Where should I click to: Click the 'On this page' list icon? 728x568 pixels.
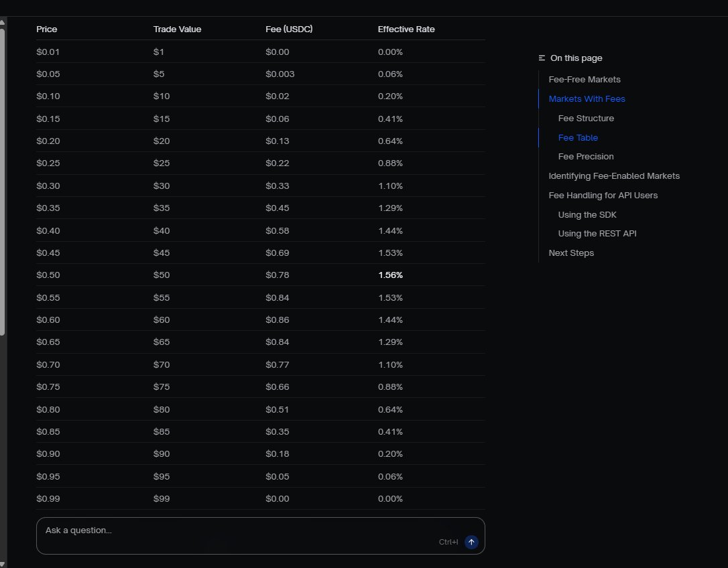pos(542,58)
